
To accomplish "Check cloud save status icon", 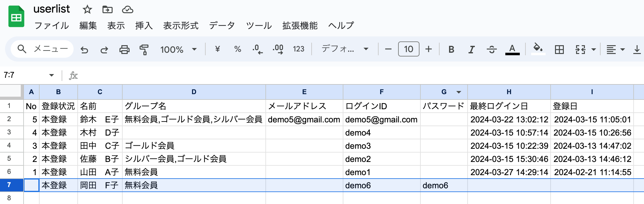I will coord(127,10).
